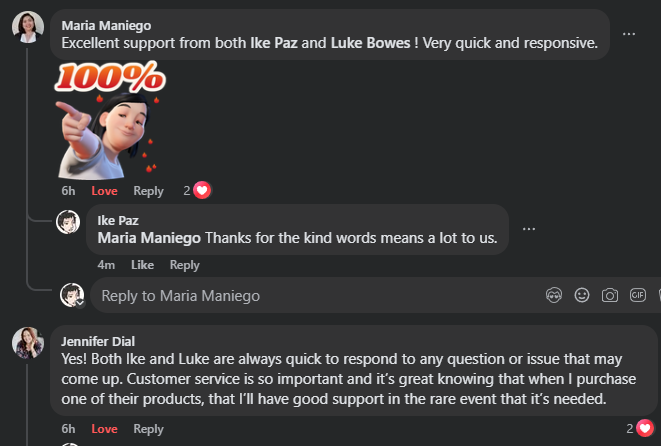Click the heart reaction on Maria's comment
Image resolution: width=661 pixels, height=446 pixels.
[x=202, y=190]
